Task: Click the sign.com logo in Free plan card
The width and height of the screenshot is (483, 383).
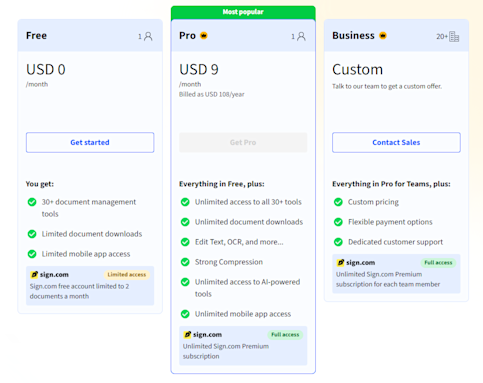Action: (x=50, y=275)
